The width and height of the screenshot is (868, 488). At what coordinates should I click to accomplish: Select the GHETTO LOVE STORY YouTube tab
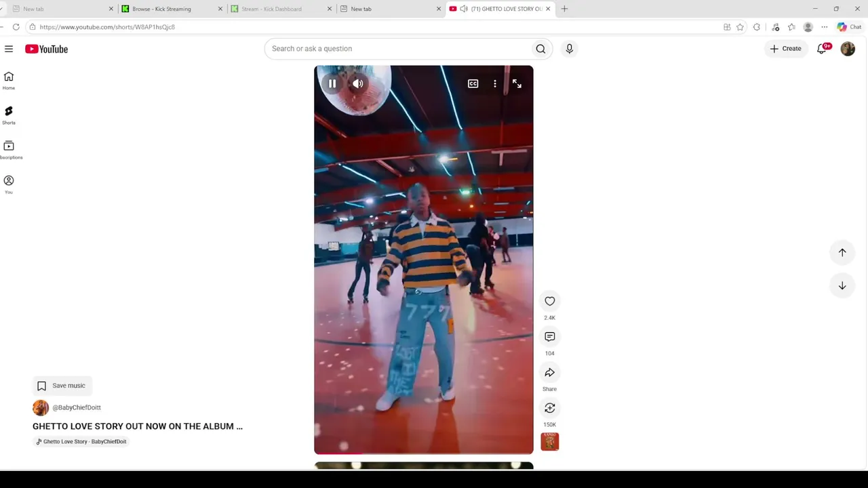coord(501,9)
